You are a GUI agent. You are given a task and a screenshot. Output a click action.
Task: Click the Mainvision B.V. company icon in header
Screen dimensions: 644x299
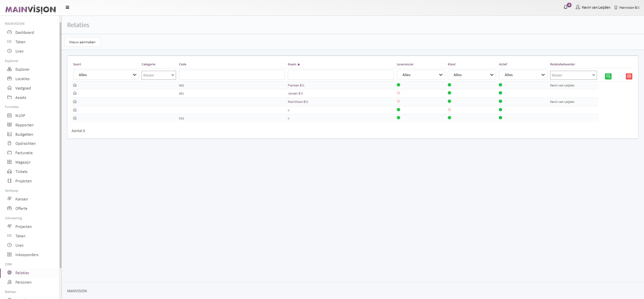tap(616, 7)
